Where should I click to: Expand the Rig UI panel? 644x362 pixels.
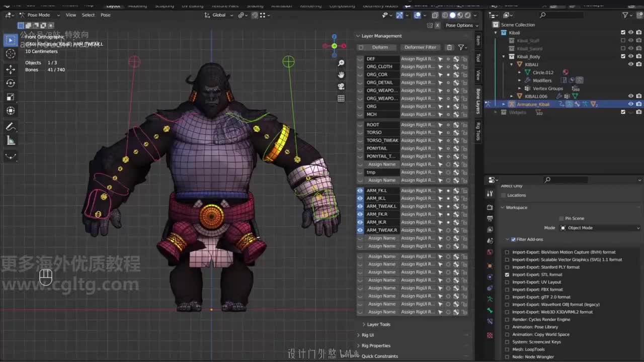pos(358,335)
